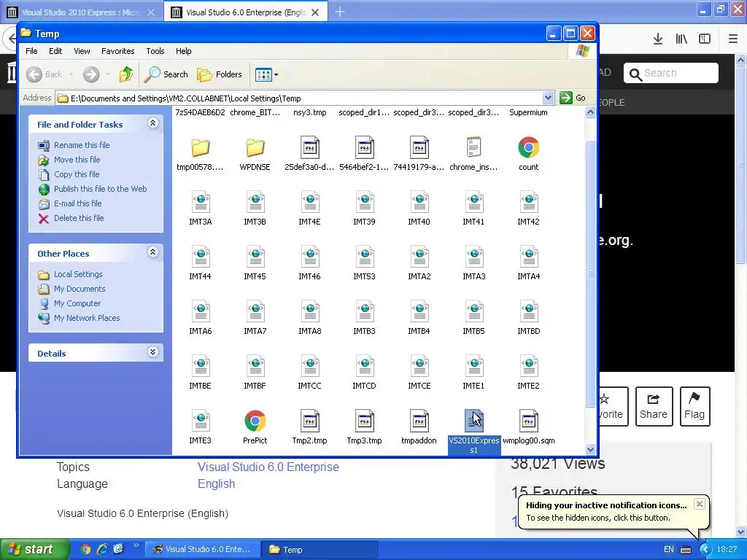This screenshot has width=747, height=560.
Task: Click scroll down arrow in file list
Action: [x=590, y=449]
